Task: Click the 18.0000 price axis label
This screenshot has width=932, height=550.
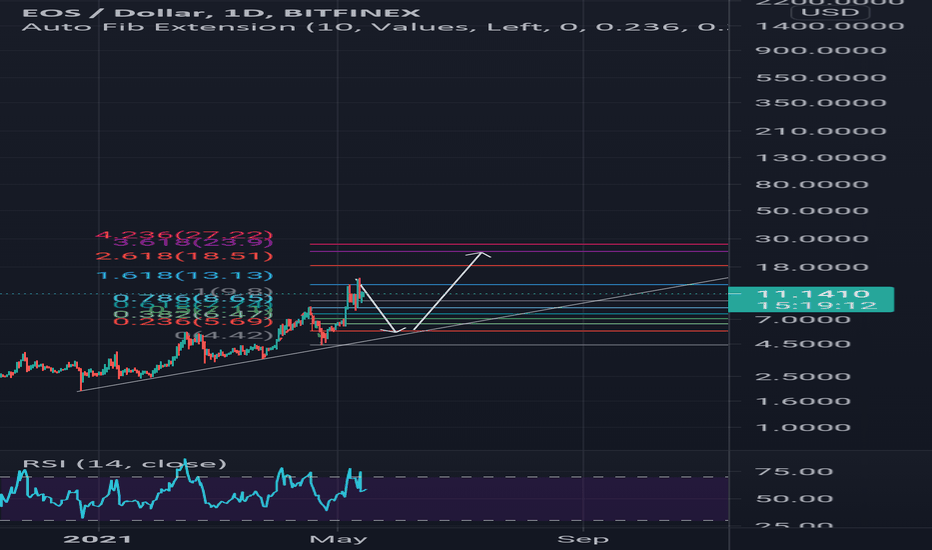Action: pyautogui.click(x=812, y=267)
